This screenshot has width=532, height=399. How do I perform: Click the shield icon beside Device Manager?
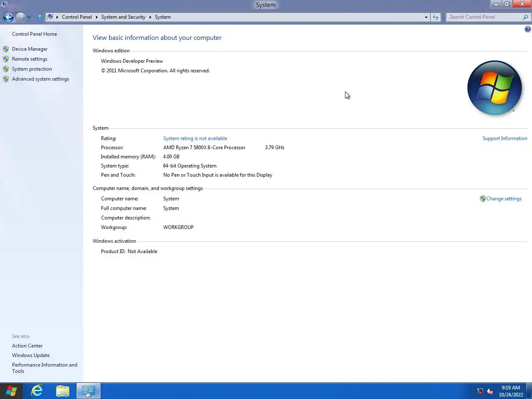point(6,49)
